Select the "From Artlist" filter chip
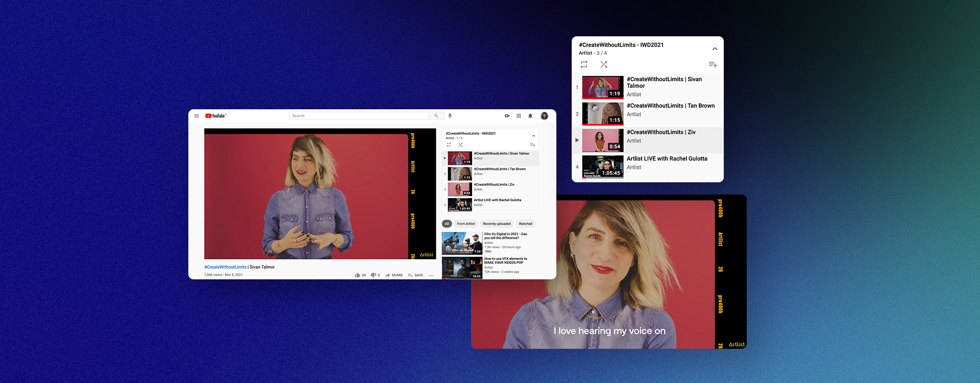 (x=465, y=224)
